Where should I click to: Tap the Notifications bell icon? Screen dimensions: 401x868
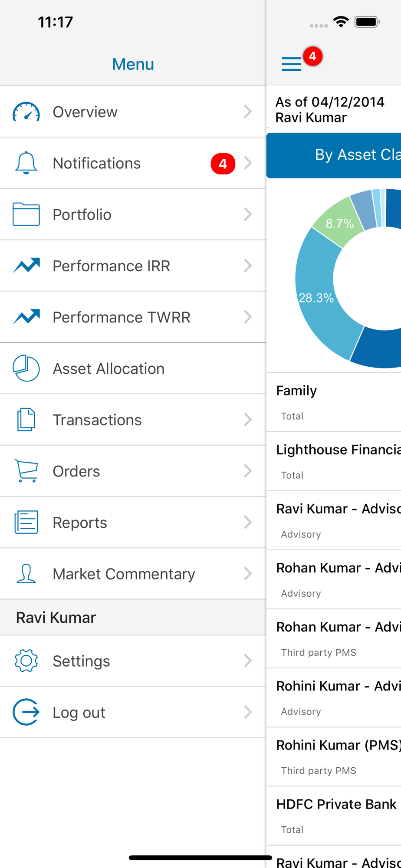[26, 163]
